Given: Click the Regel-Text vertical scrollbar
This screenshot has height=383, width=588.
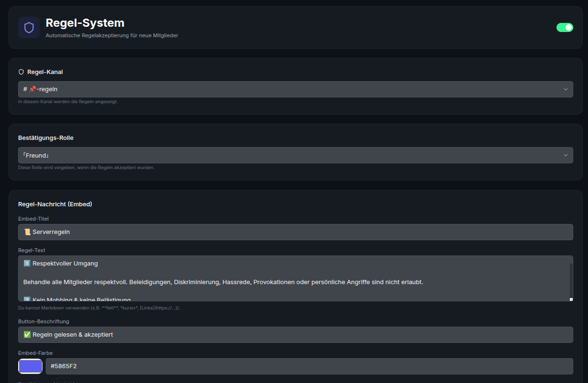Looking at the screenshot, I should click(x=570, y=280).
